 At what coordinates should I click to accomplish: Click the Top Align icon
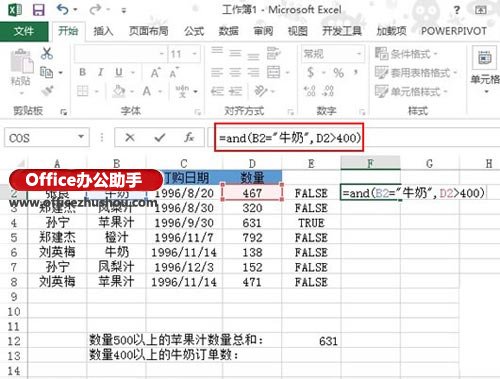coord(217,51)
